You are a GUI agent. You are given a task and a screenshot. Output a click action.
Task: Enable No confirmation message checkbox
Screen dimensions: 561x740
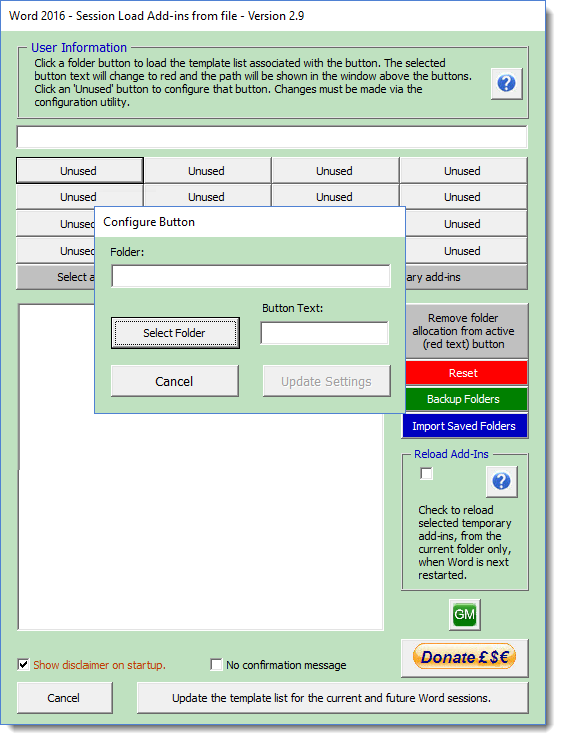tap(216, 664)
